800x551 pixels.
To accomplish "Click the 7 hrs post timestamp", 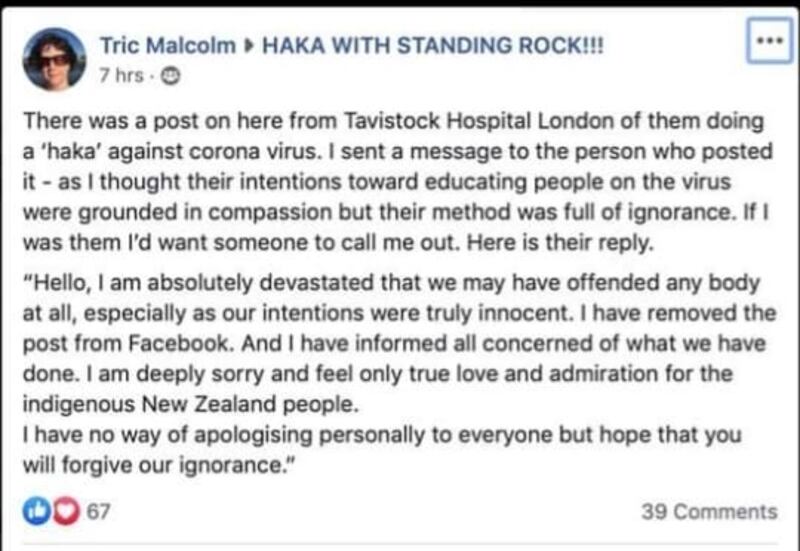I will pos(121,76).
